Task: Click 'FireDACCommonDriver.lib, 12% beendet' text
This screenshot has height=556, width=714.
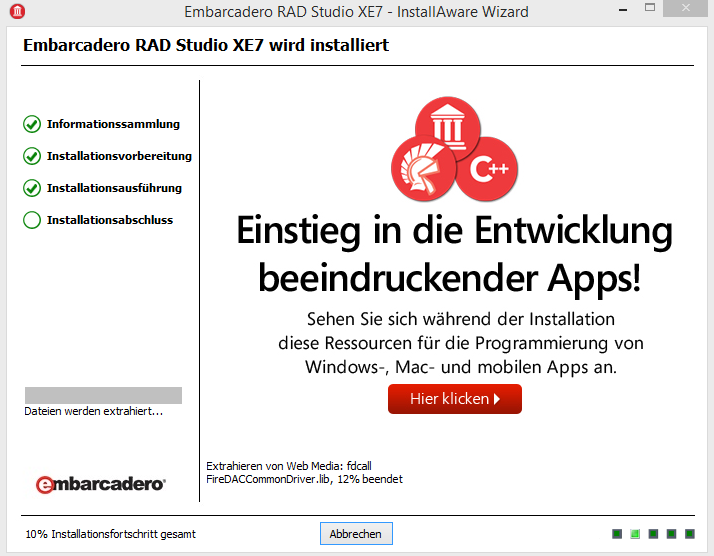Action: [304, 479]
